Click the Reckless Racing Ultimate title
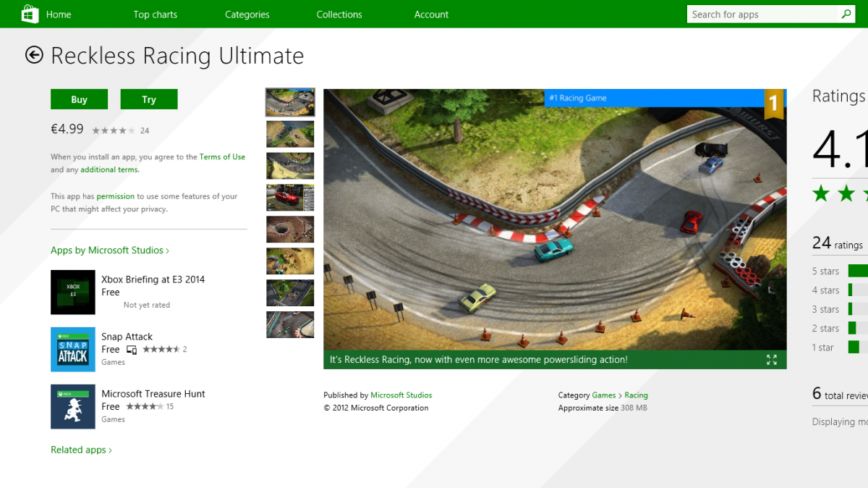Screen dimensions: 868x488 click(x=177, y=56)
